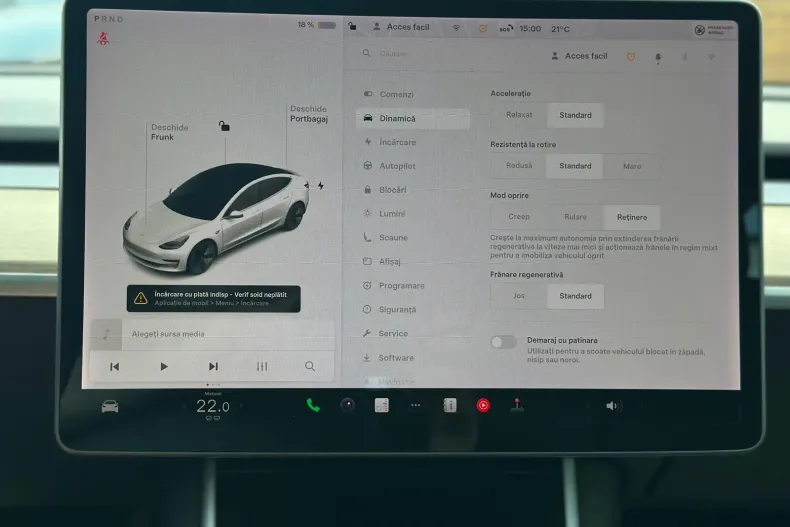Tap the Wi-Fi icon in settings header
Image resolution: width=790 pixels, height=527 pixels.
tap(711, 57)
